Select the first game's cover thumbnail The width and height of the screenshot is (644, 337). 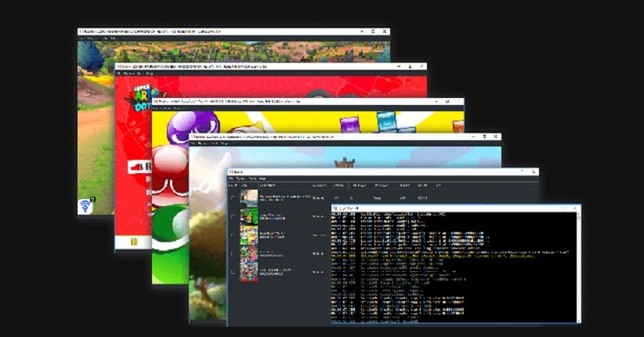click(249, 198)
